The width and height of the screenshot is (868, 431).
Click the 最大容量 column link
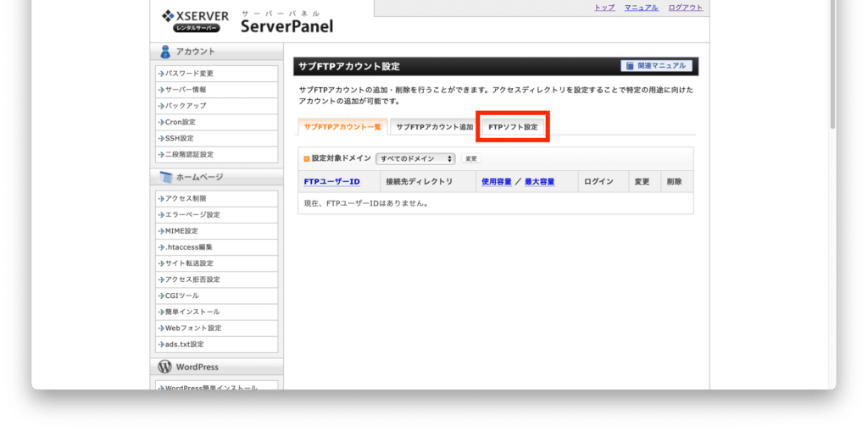click(539, 181)
